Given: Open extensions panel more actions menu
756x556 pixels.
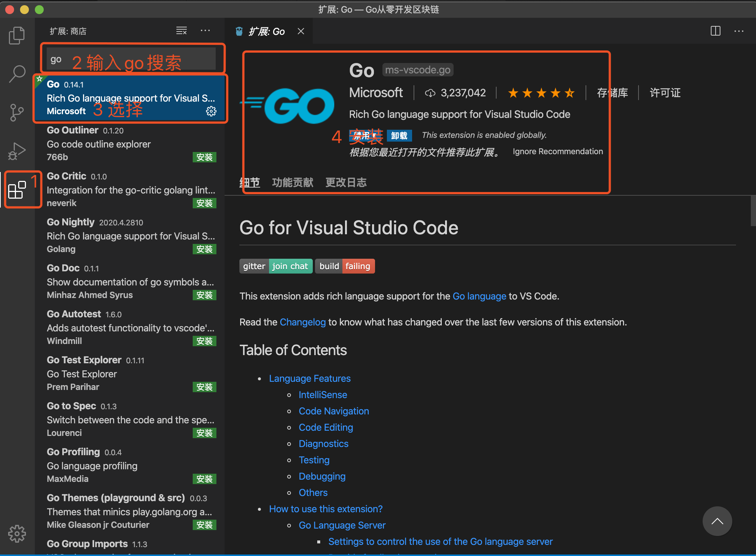Looking at the screenshot, I should click(205, 31).
